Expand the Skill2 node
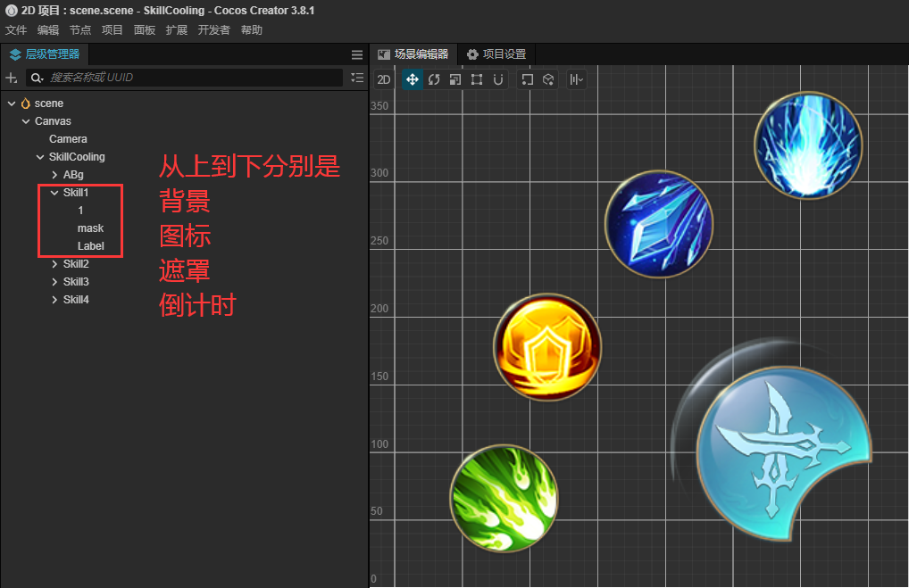The width and height of the screenshot is (909, 588). [54, 264]
